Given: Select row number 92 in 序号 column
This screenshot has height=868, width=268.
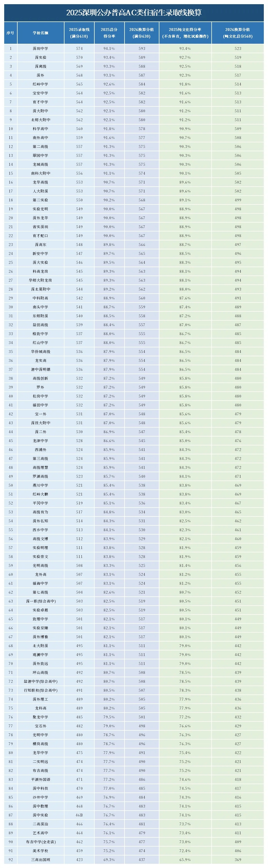Looking at the screenshot, I should click(10, 860).
